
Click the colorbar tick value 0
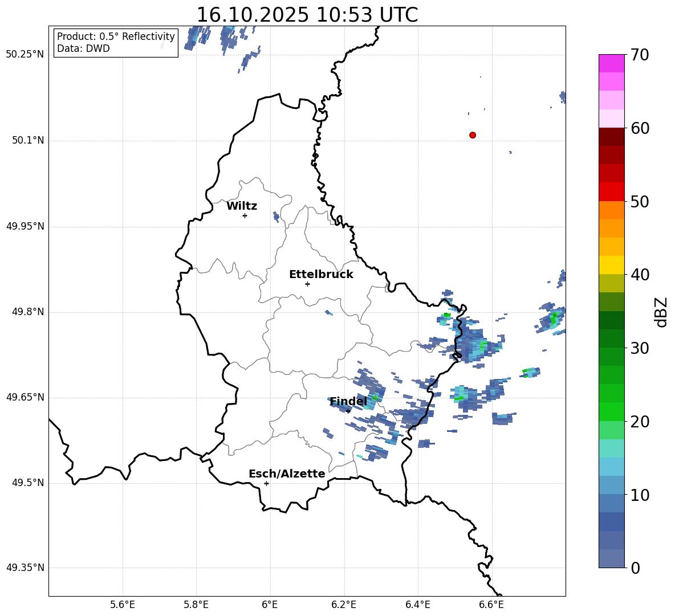[x=635, y=568]
